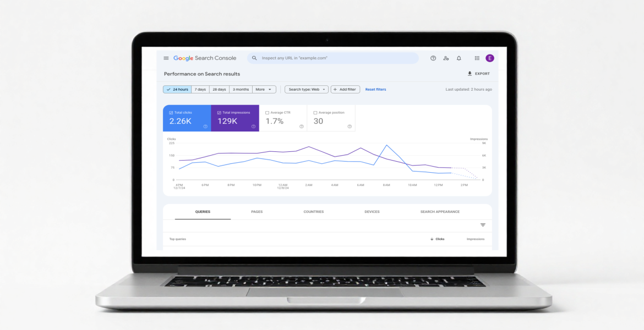Open the filter rows icon above the table
Image resolution: width=644 pixels, height=330 pixels.
(483, 225)
